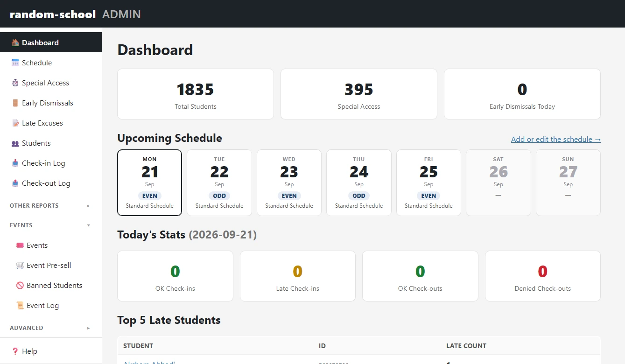Viewport: 625px width, 364px height.
Task: Select the Monday 21 Sep schedule card
Action: coord(150,182)
